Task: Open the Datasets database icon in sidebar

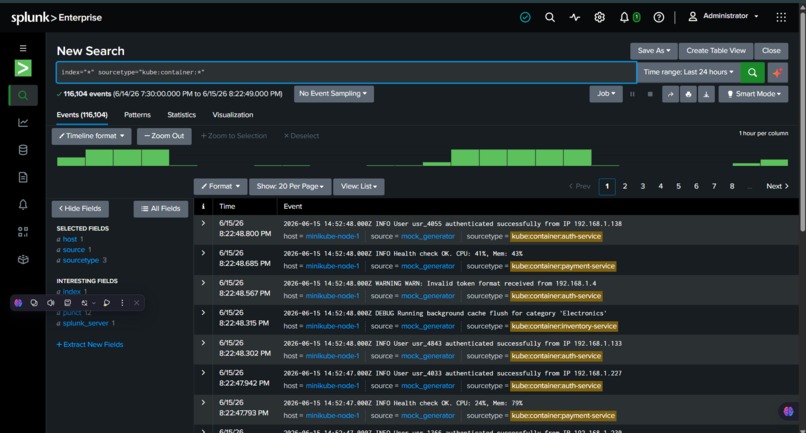Action: [23, 150]
